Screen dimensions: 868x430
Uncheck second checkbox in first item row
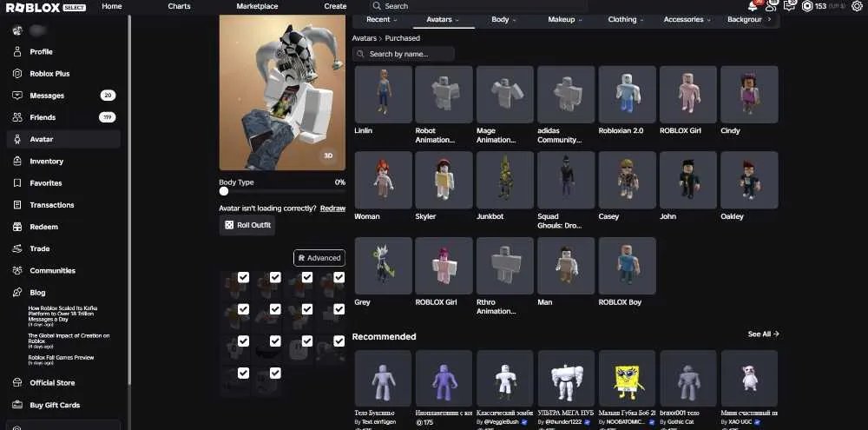pos(275,277)
